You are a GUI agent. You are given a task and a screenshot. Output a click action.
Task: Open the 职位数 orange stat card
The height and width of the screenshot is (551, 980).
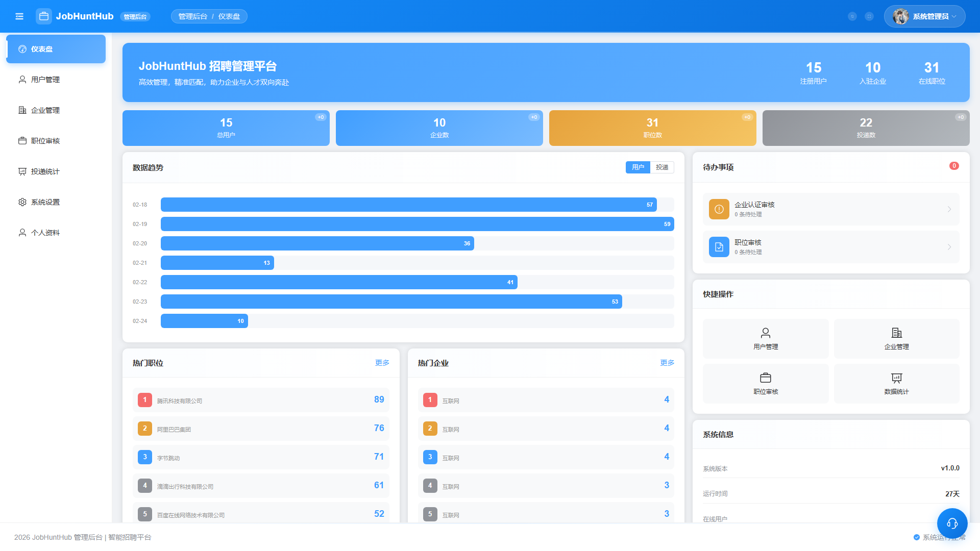coord(653,128)
